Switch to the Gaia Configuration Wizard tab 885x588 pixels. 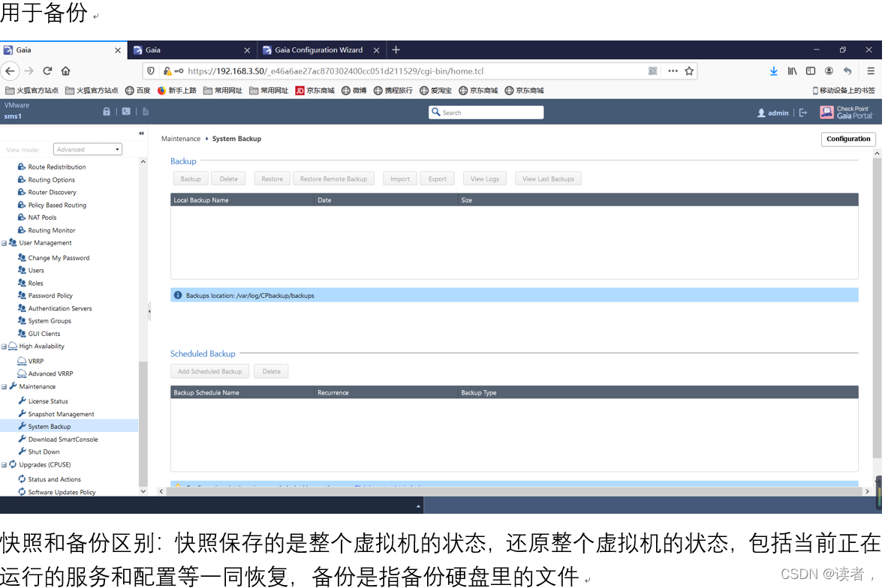pos(318,50)
